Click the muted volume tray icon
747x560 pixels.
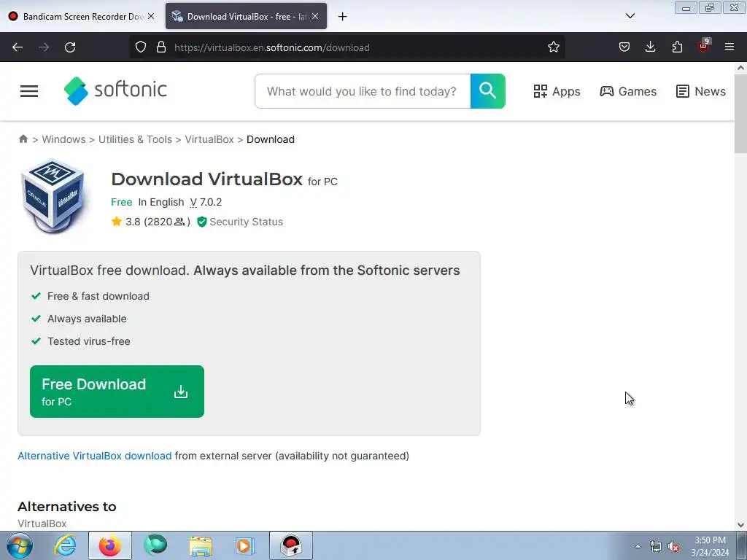point(673,546)
